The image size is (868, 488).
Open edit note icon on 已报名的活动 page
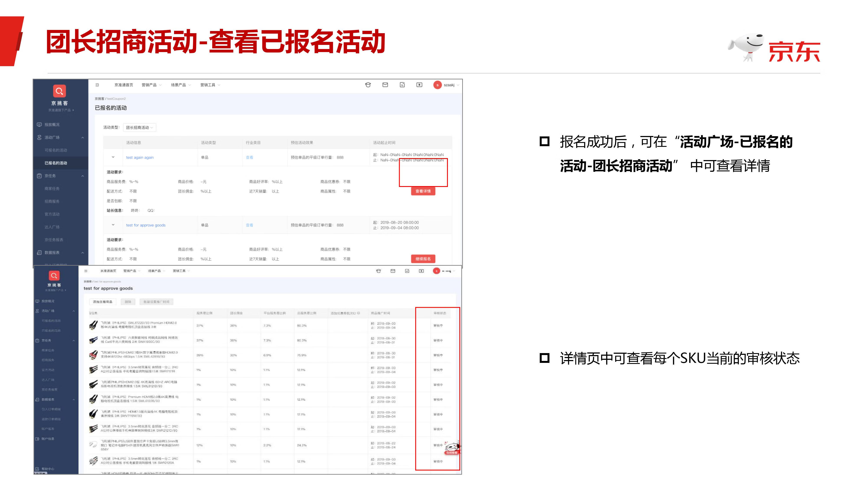[x=402, y=85]
